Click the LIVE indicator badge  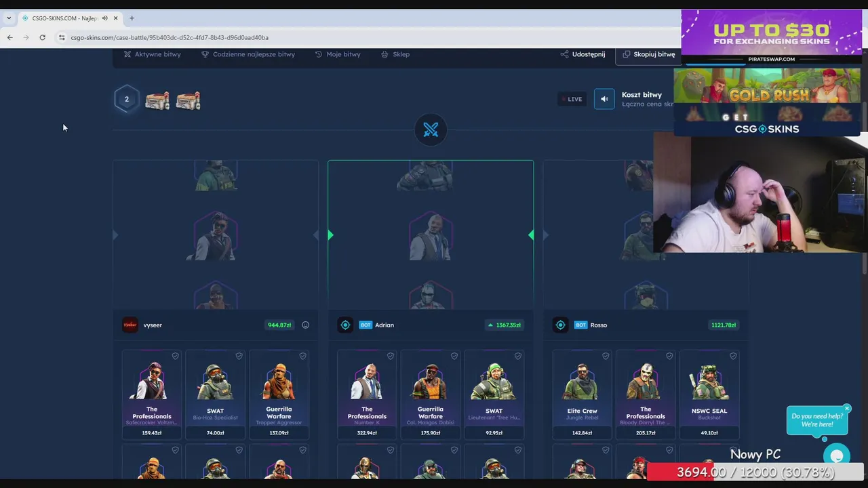pos(572,99)
